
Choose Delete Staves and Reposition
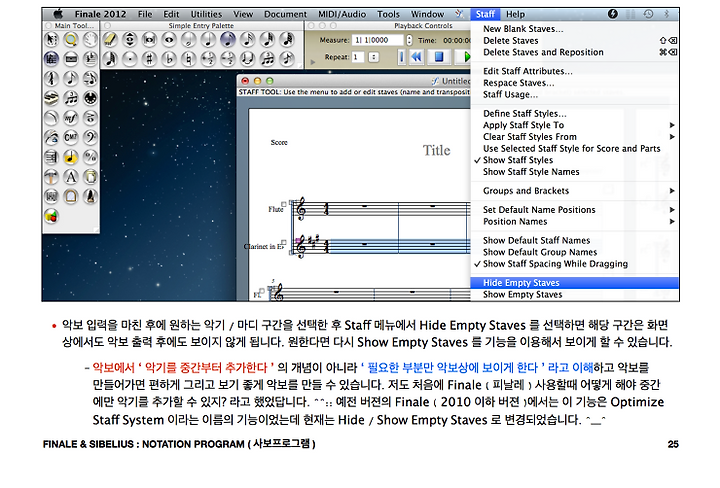[x=575, y=52]
